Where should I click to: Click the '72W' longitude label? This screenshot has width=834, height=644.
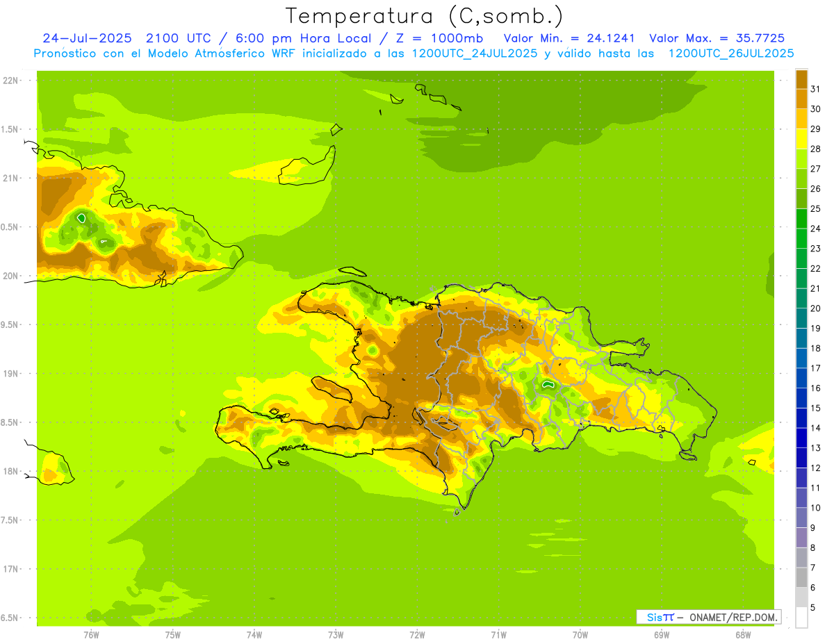pos(417,635)
